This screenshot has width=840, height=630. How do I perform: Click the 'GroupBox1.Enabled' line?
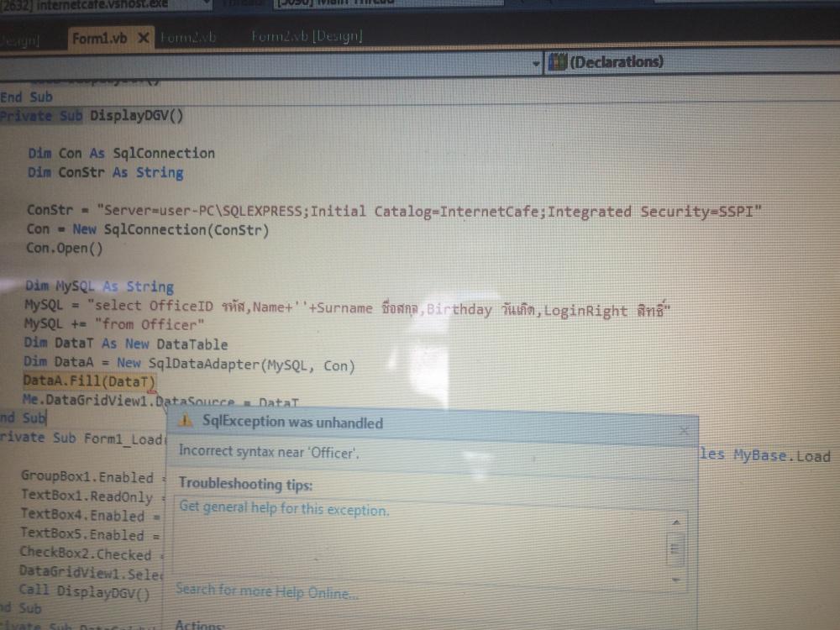[93, 476]
